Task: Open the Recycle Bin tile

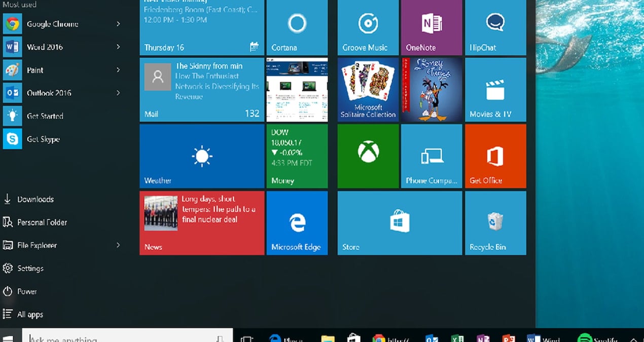Action: (x=495, y=223)
